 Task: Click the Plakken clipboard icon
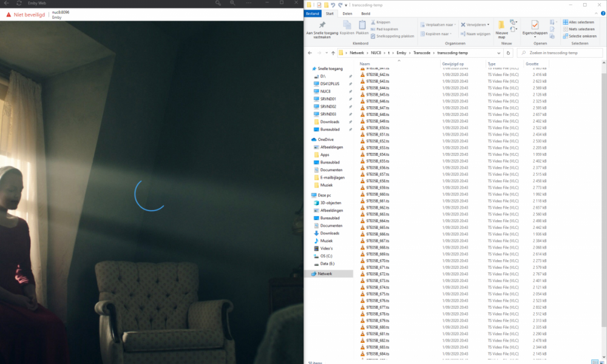[362, 25]
